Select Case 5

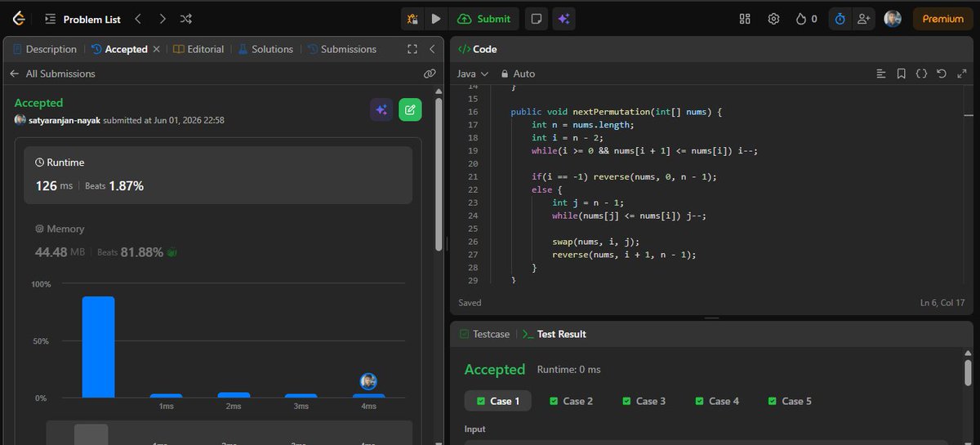coord(790,401)
